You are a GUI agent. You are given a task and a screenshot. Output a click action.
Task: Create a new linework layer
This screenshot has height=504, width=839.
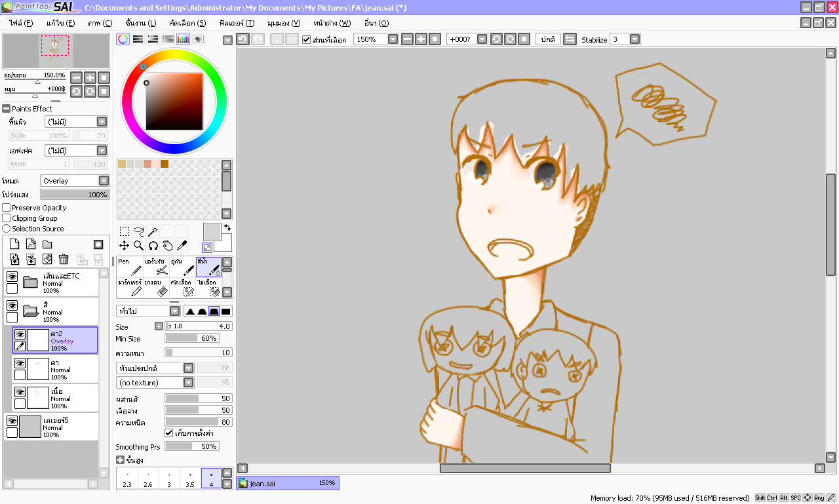pyautogui.click(x=31, y=244)
